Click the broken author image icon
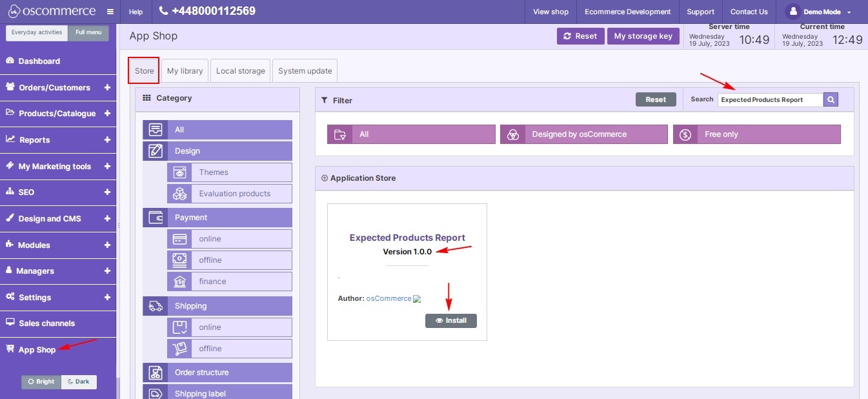The image size is (868, 399). tap(417, 299)
